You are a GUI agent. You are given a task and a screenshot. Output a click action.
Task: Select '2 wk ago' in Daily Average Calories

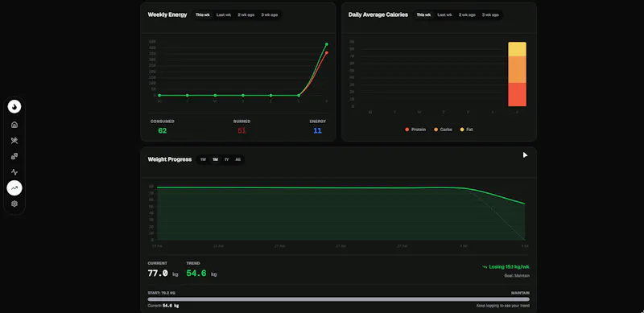(467, 14)
